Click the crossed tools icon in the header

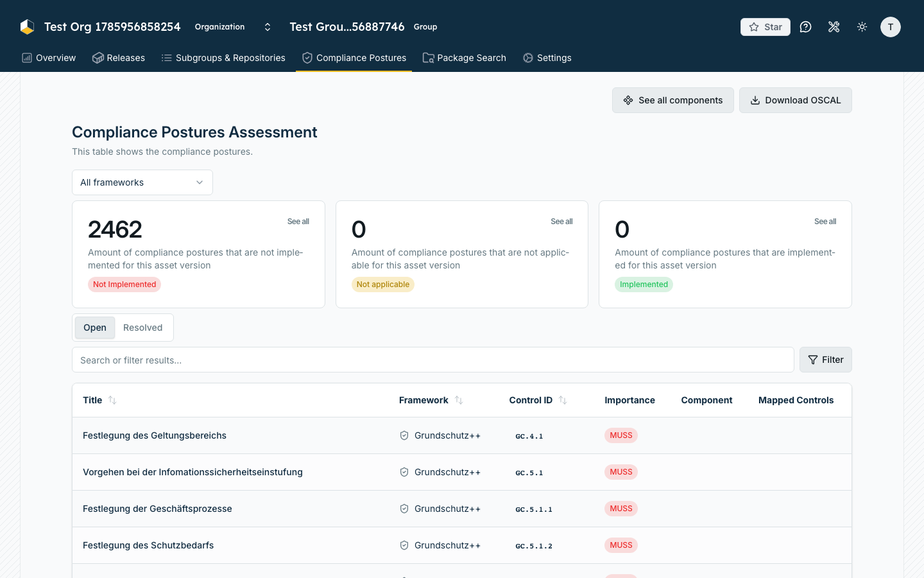834,27
